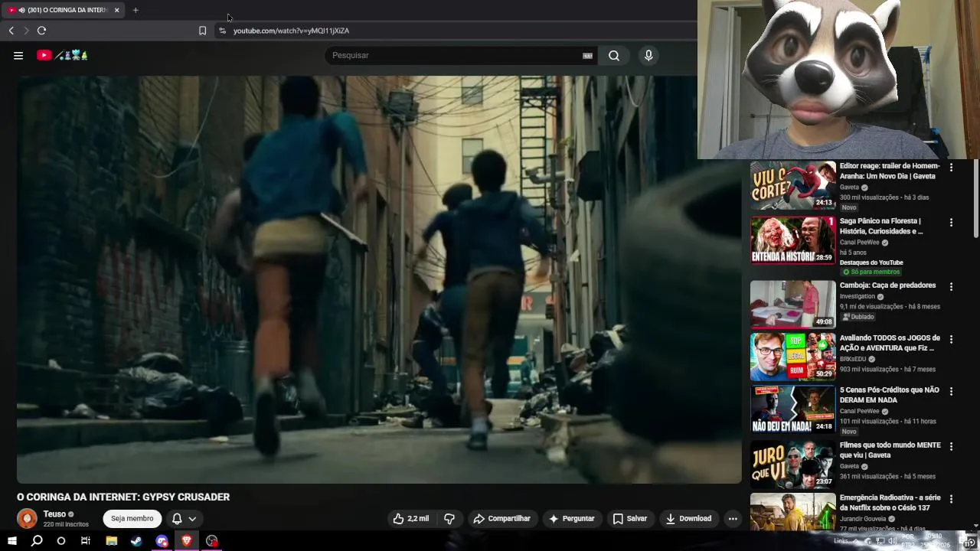980x551 pixels.
Task: Switch to Brave browser on taskbar
Action: point(187,541)
